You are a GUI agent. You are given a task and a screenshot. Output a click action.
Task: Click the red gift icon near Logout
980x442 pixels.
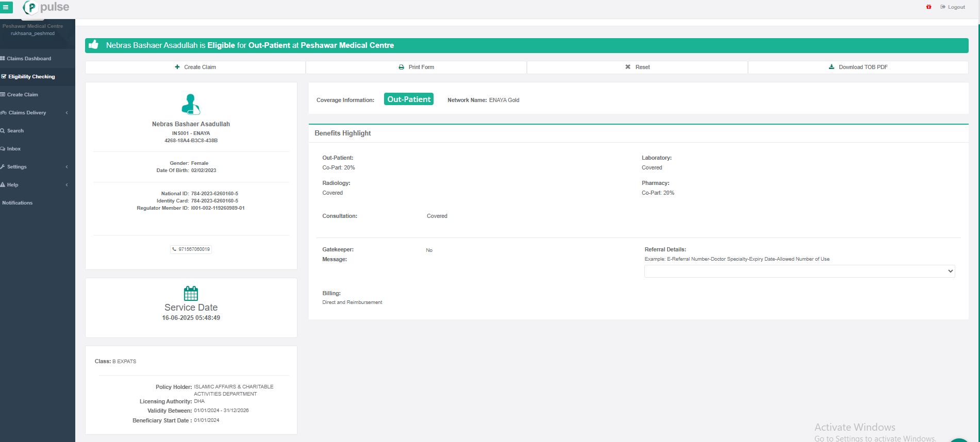tap(928, 7)
